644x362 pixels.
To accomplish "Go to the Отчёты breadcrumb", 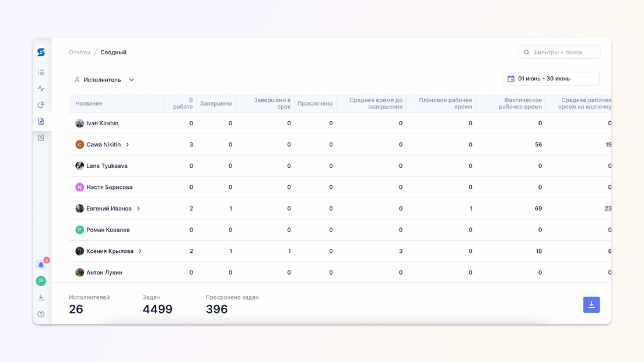I will pyautogui.click(x=79, y=52).
